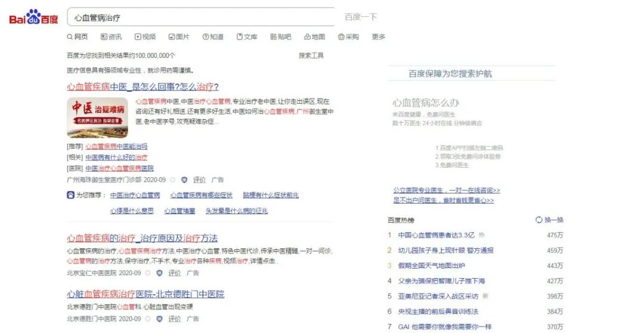Open recommendation 心血管堵塞

pos(180,211)
